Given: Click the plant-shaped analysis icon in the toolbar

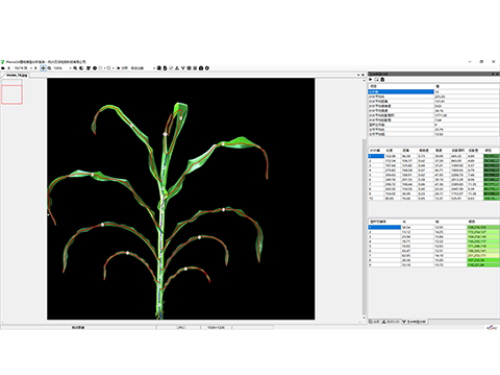Looking at the screenshot, I should [x=183, y=68].
